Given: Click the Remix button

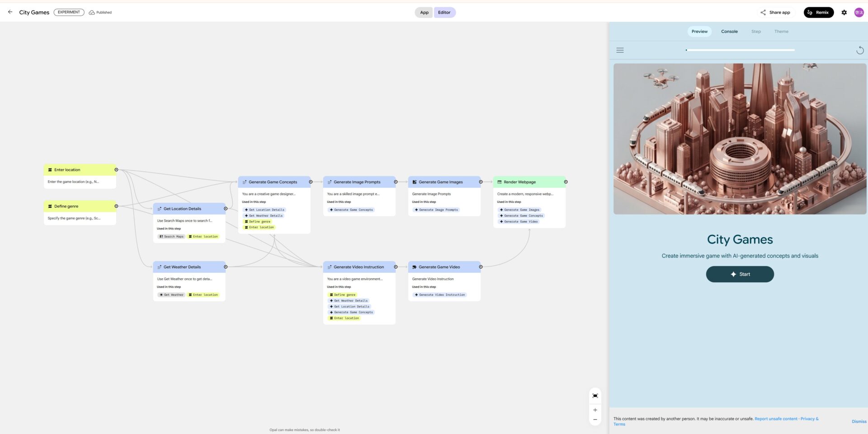Looking at the screenshot, I should click(818, 13).
